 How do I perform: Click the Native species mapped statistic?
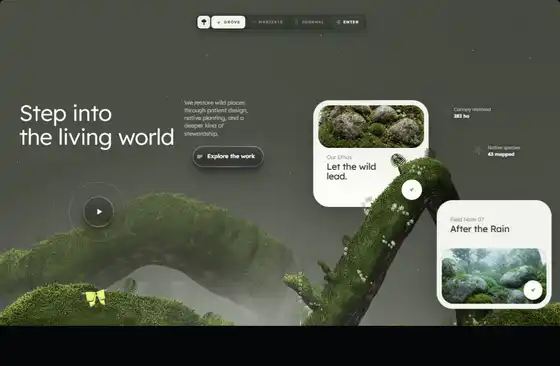pyautogui.click(x=504, y=151)
